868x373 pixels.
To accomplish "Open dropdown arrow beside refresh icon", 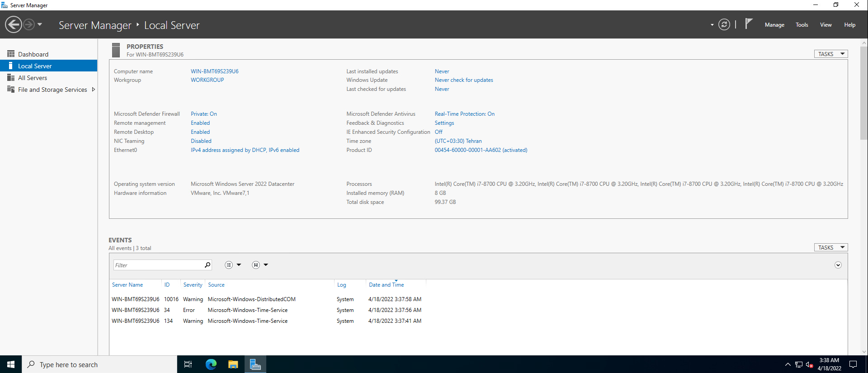I will coord(712,25).
